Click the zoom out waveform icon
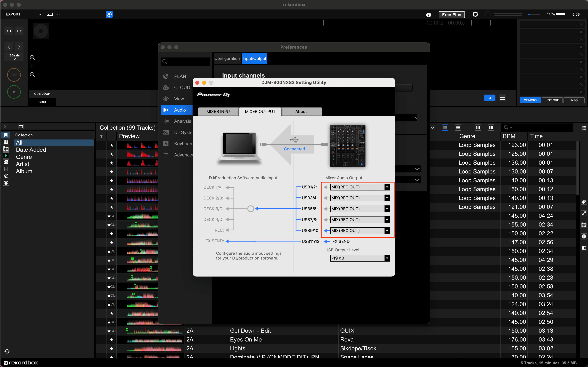The image size is (588, 367). click(32, 74)
